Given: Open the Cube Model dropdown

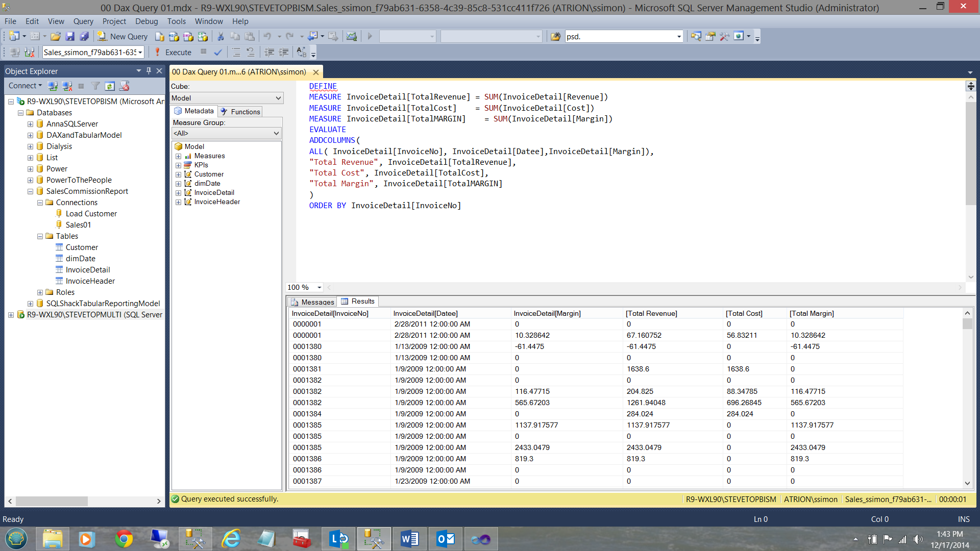Looking at the screenshot, I should 278,98.
